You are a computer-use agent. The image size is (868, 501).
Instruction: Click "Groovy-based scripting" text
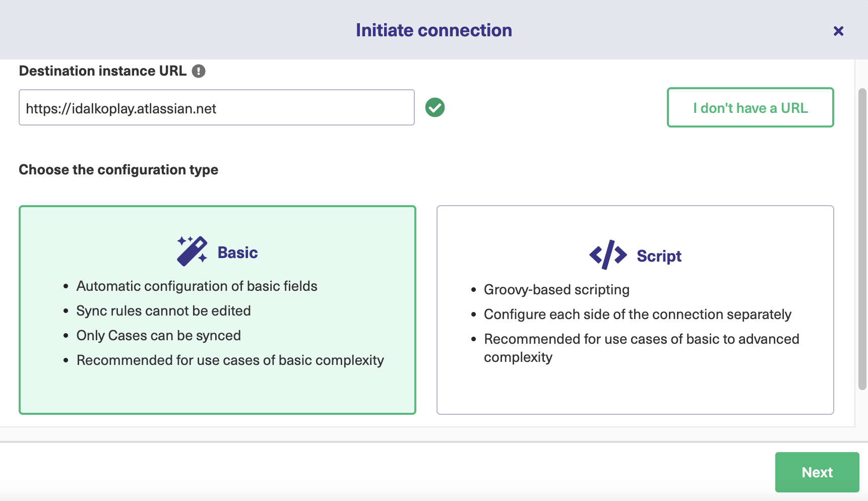tap(556, 290)
